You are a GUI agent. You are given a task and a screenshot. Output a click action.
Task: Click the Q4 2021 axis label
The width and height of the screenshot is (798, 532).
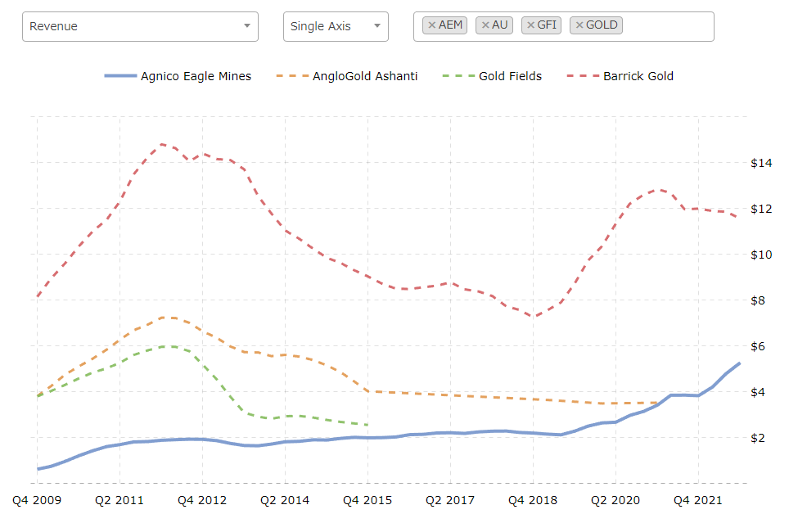(698, 500)
